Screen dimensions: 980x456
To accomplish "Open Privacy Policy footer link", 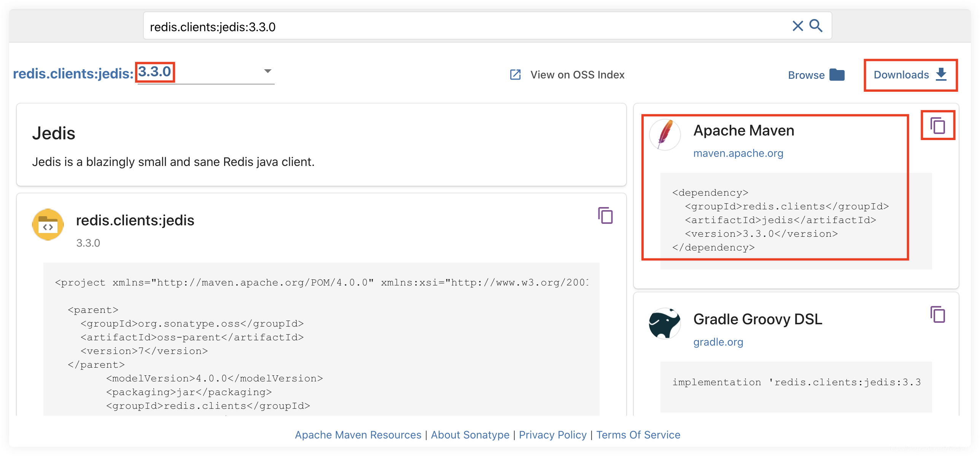I will 552,435.
